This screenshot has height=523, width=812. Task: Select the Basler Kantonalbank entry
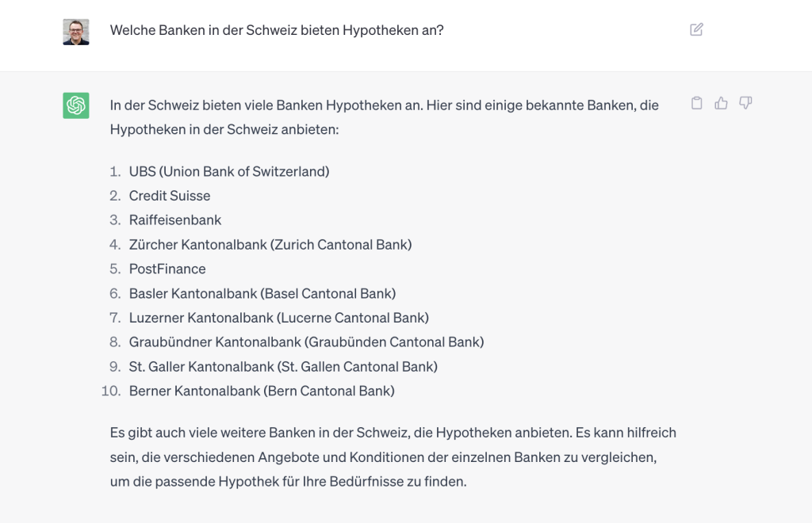point(262,293)
